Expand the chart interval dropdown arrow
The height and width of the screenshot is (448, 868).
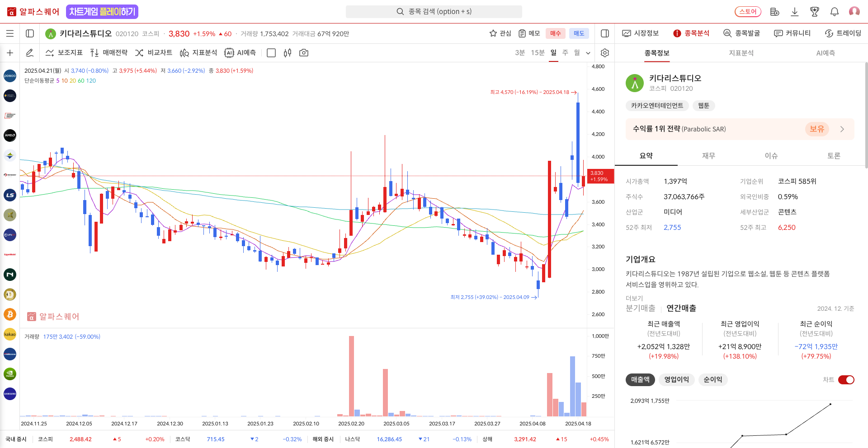[588, 53]
